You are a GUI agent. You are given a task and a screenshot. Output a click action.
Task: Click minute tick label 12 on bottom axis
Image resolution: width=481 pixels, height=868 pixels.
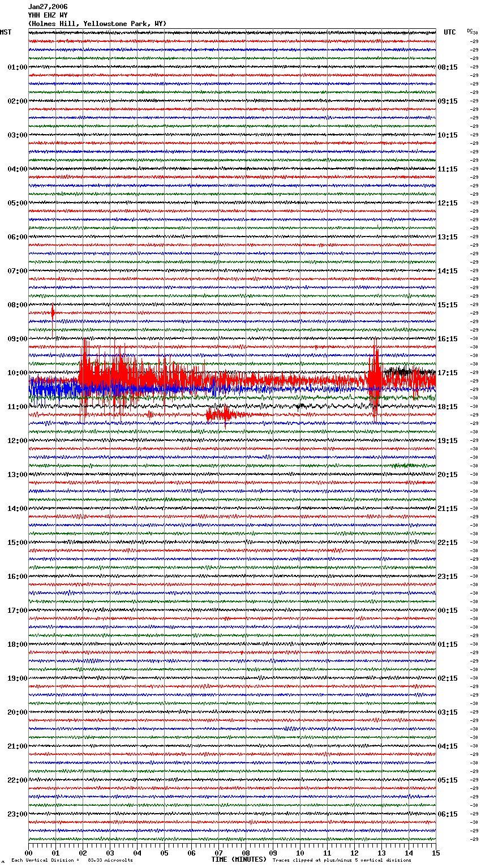coord(354,853)
